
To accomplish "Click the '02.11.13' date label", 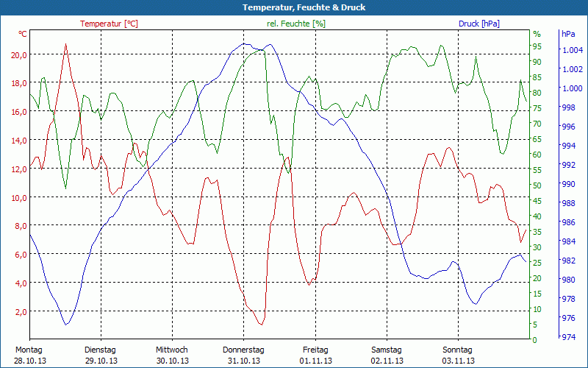I will 387,361.
